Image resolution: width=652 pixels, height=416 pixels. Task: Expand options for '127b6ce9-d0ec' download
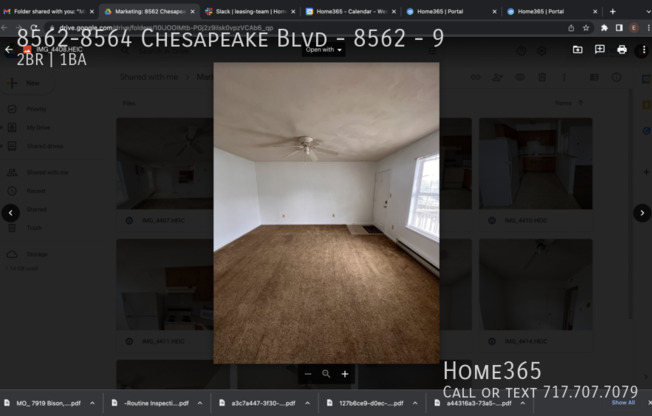[x=415, y=403]
